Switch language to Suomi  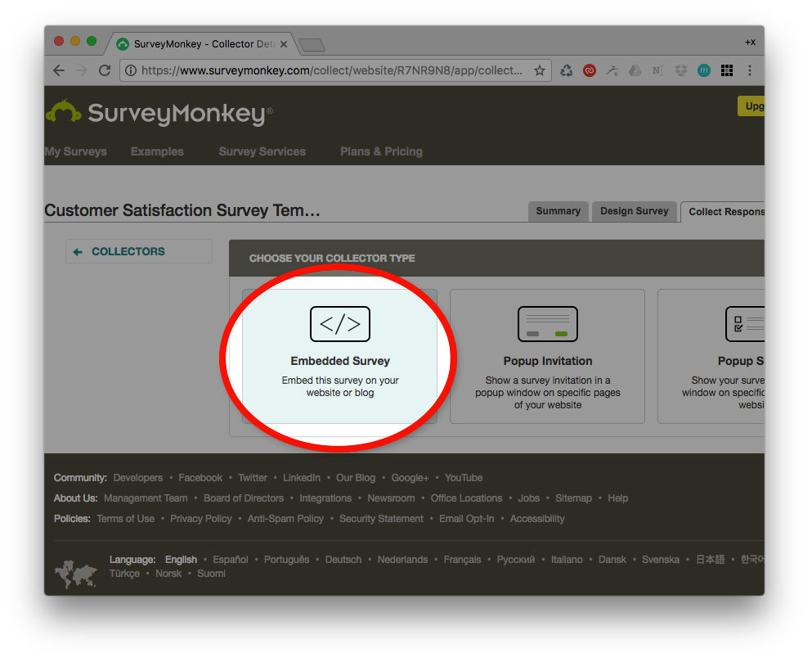point(211,574)
